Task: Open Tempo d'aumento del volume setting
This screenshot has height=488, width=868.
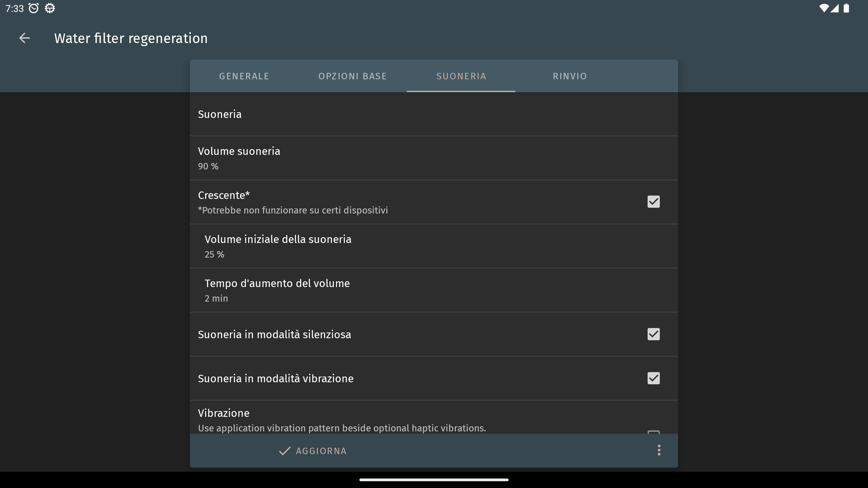Action: coord(434,290)
